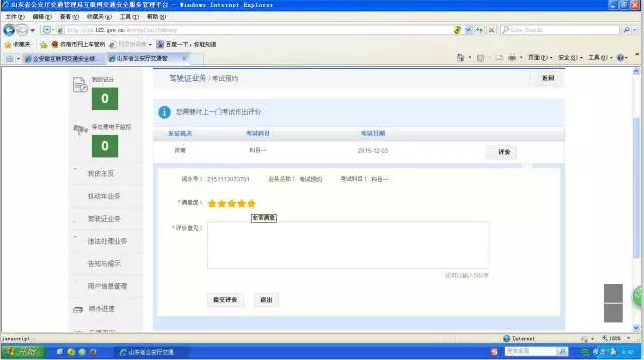Select the first satisfaction star
This screenshot has height=360, width=644.
(x=212, y=204)
